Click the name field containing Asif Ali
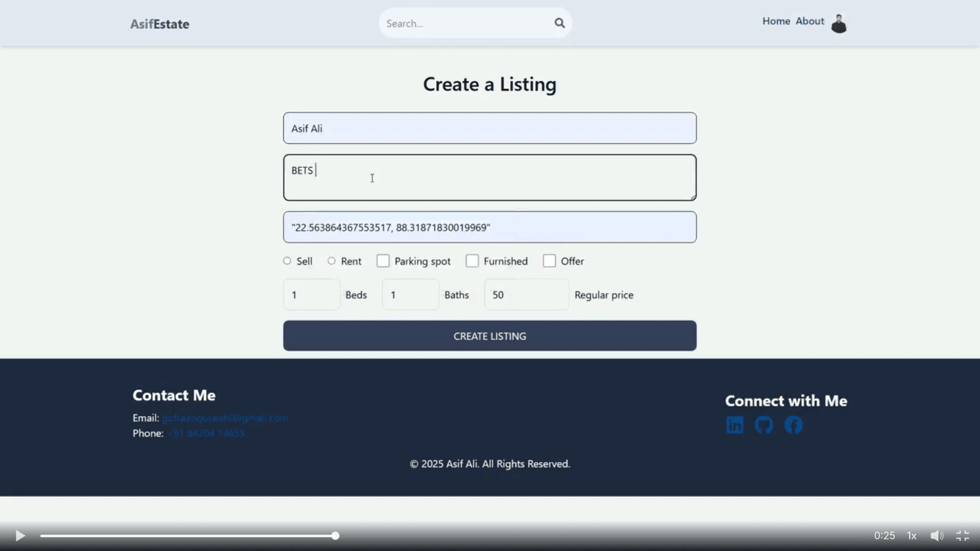980x551 pixels. pos(490,128)
